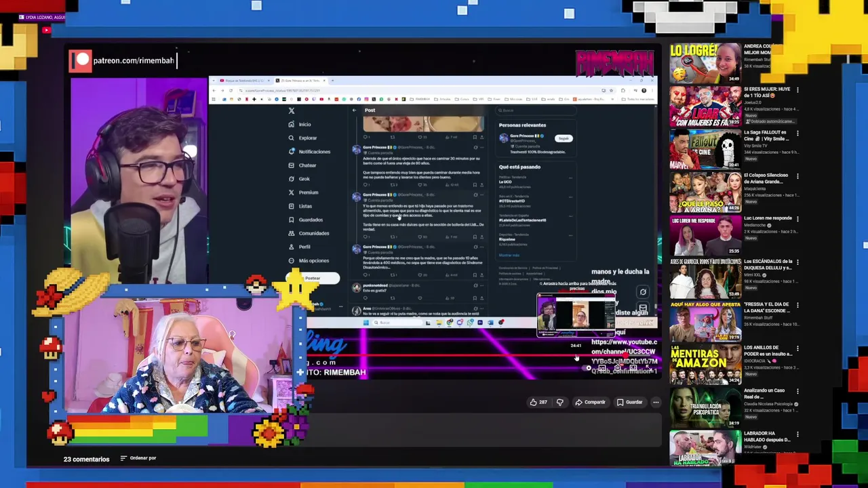Open player settings gear icon
This screenshot has width=868, height=488.
[618, 368]
